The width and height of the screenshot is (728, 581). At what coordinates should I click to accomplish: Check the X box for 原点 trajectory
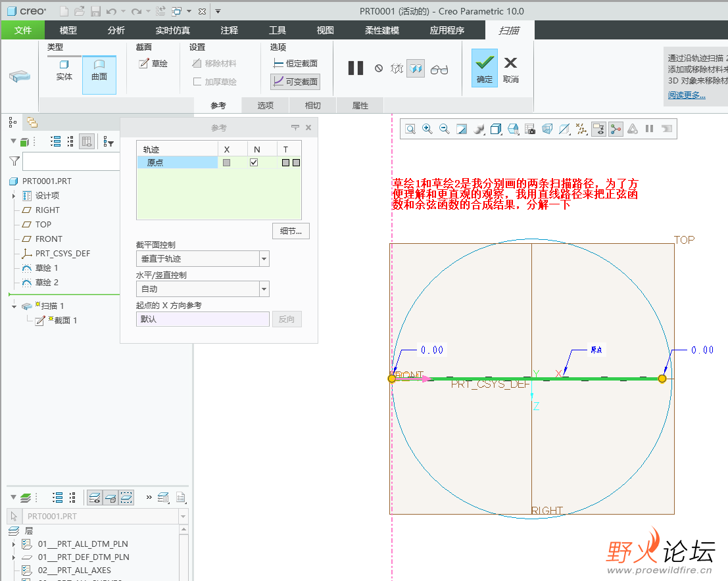point(227,162)
